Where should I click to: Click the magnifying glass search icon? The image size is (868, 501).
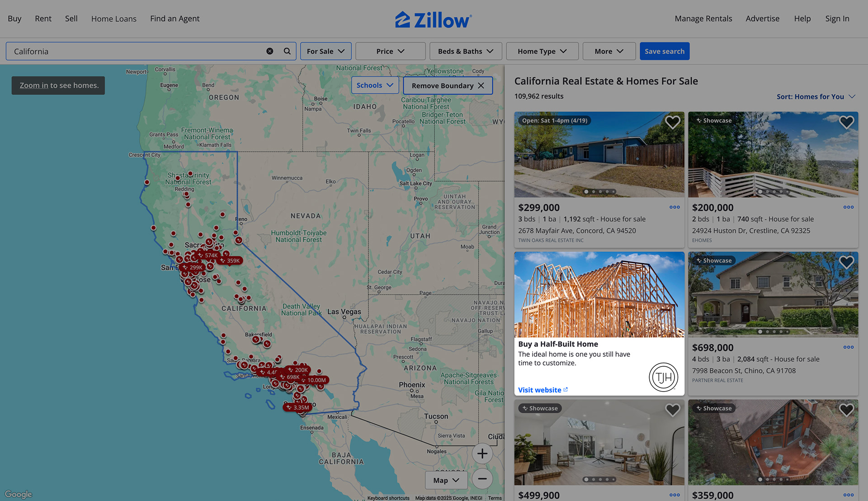tap(287, 51)
